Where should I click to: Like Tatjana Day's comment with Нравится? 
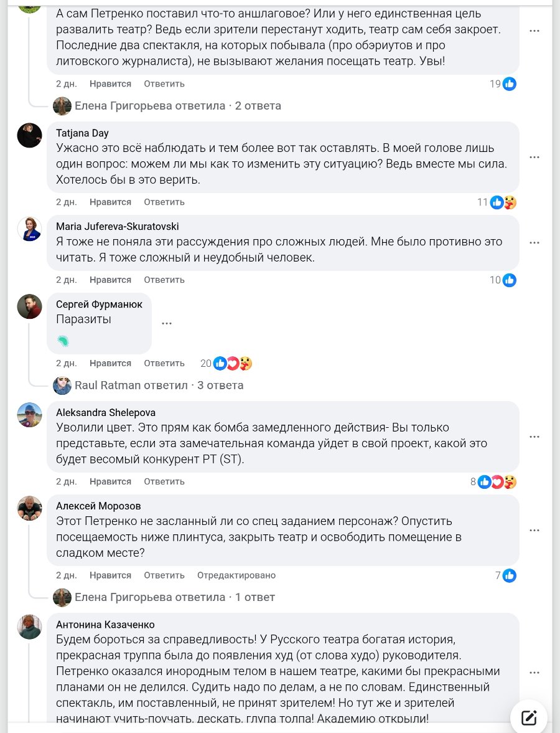coord(110,202)
